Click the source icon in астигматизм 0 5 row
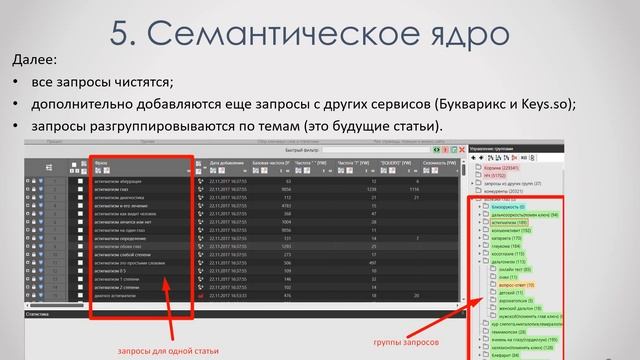This screenshot has height=360, width=640. (200, 271)
